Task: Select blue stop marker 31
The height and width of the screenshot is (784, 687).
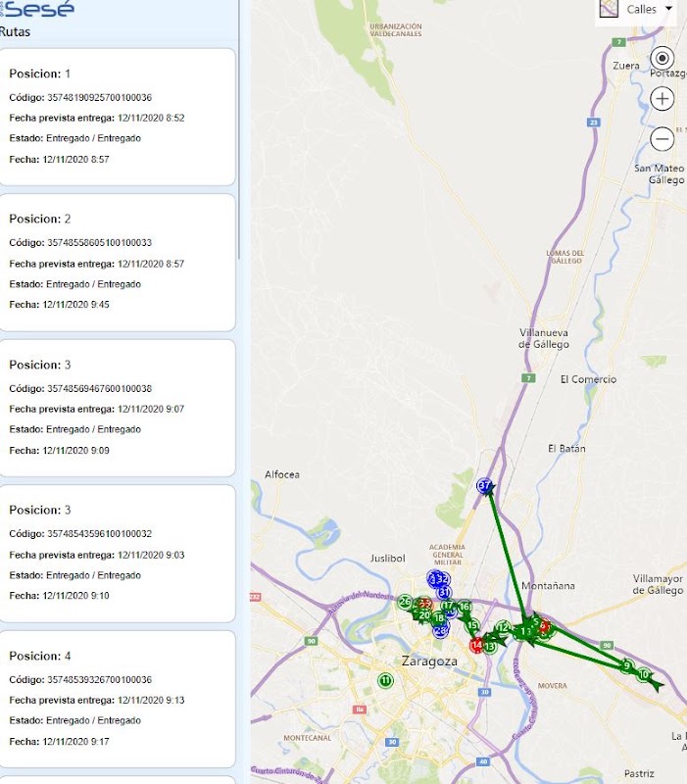Action: [x=444, y=593]
